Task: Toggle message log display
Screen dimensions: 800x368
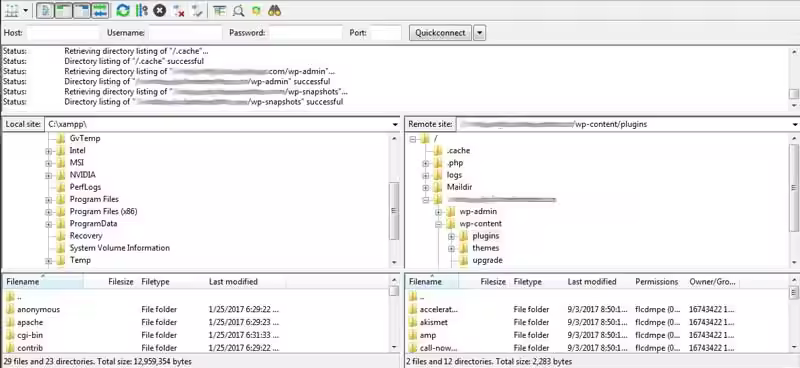Action: pos(44,10)
